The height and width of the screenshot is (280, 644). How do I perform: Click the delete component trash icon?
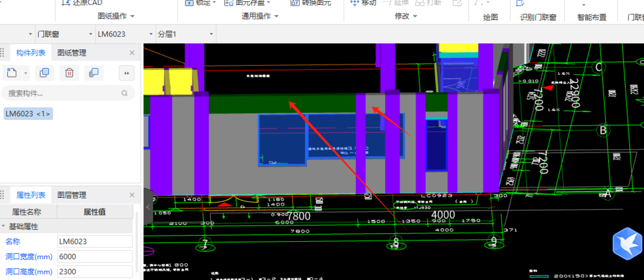69,73
